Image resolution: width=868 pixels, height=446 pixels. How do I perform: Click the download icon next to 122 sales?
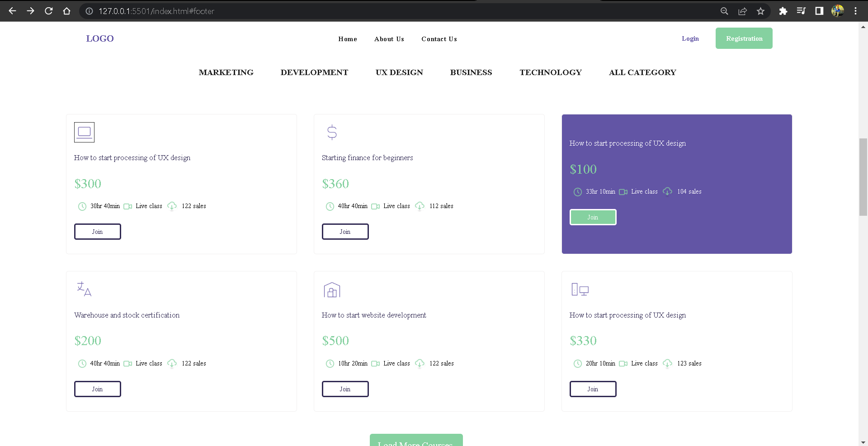[172, 206]
